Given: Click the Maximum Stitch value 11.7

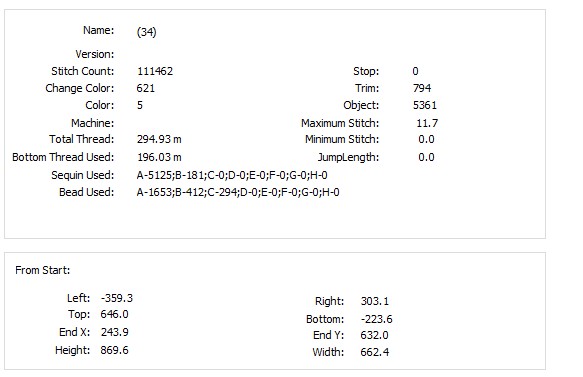Looking at the screenshot, I should (x=427, y=123).
